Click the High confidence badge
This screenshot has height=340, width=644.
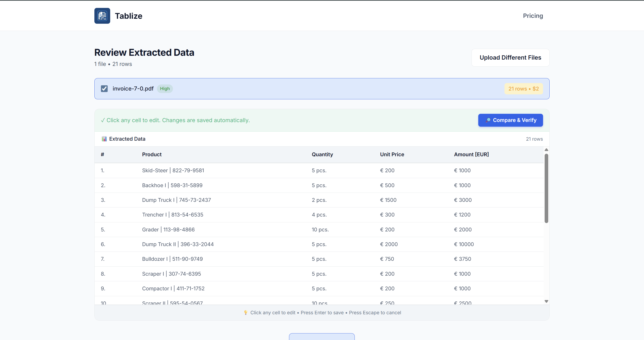tap(165, 88)
